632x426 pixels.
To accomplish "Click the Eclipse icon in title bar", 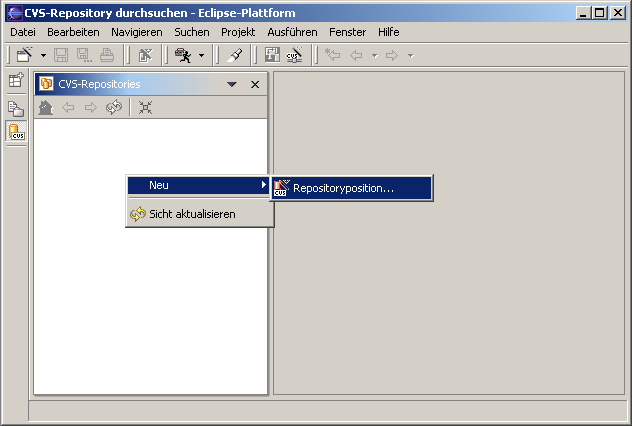I will 14,13.
